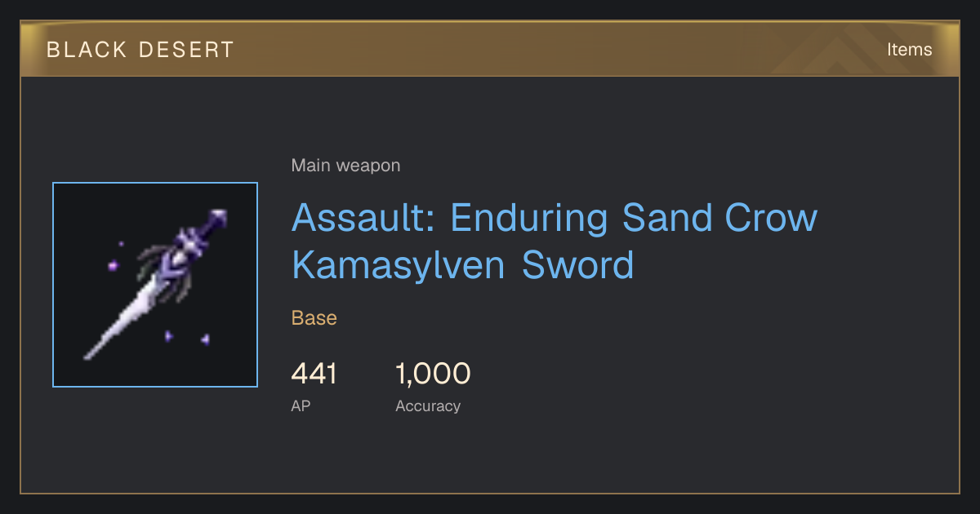Click the purple sparkles below the blade
980x514 pixels.
click(x=186, y=337)
